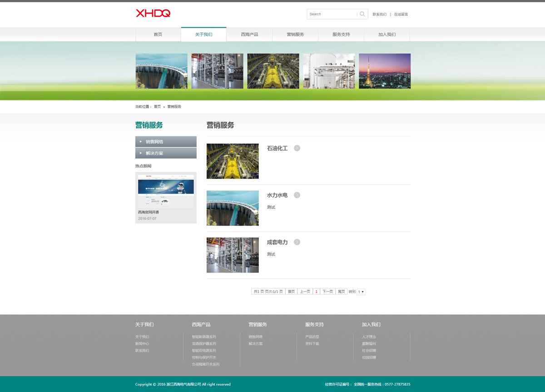Open the page jump dropdown
This screenshot has height=392, width=545.
pyautogui.click(x=361, y=292)
